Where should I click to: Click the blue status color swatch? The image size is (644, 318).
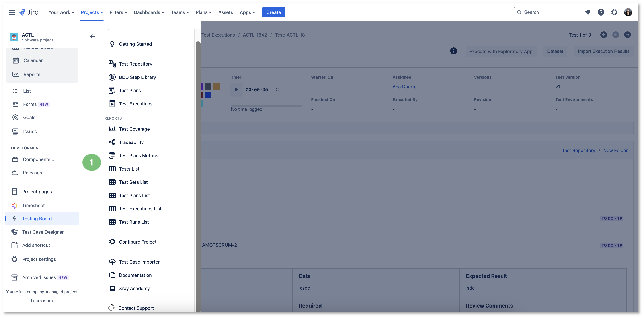click(208, 95)
